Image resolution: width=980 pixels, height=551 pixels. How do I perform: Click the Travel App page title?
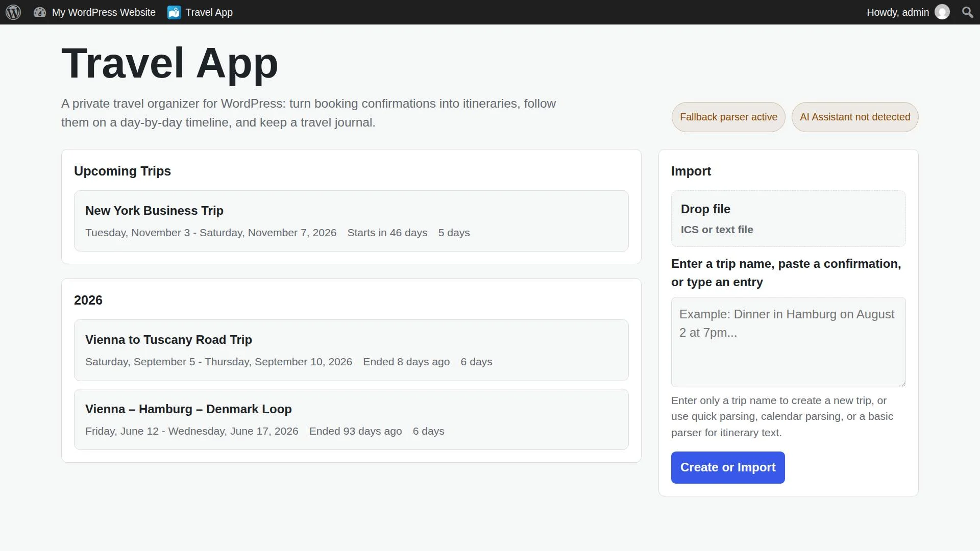point(169,63)
